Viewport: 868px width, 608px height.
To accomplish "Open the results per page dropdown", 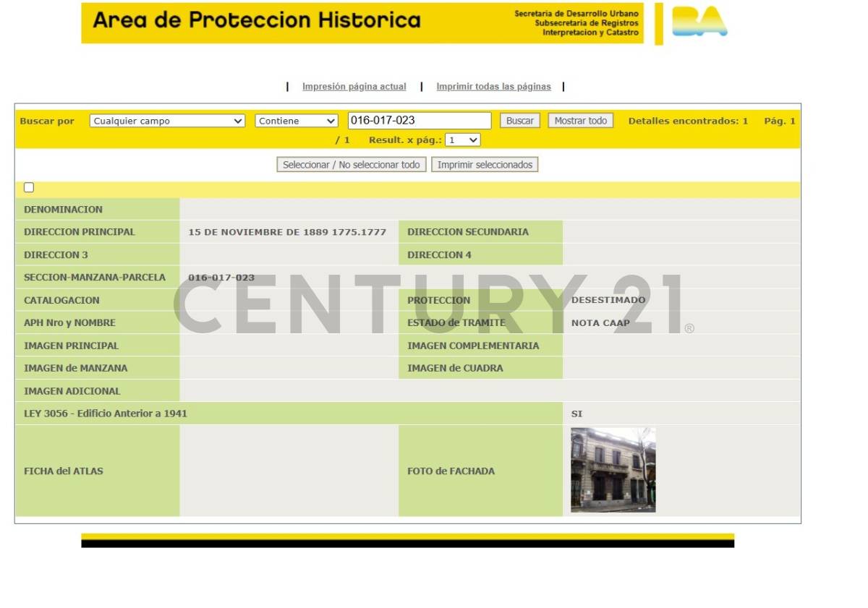I will click(x=462, y=140).
